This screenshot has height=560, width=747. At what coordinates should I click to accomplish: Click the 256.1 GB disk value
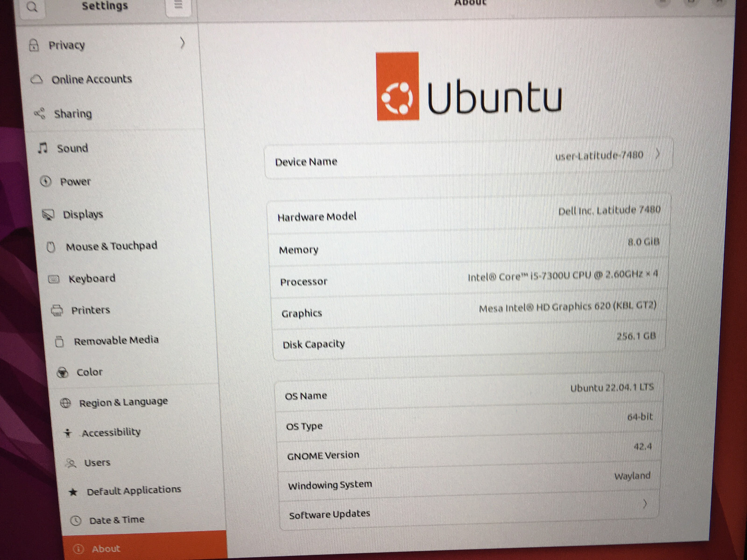[636, 336]
